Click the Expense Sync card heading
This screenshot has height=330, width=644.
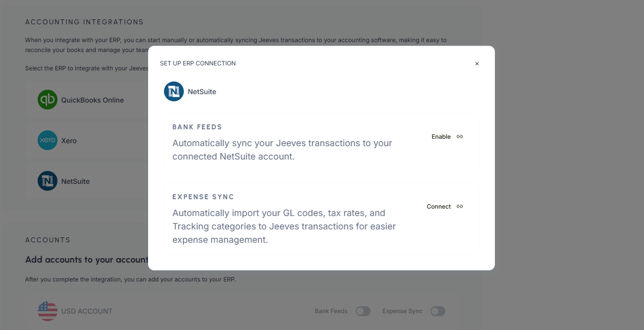click(203, 197)
